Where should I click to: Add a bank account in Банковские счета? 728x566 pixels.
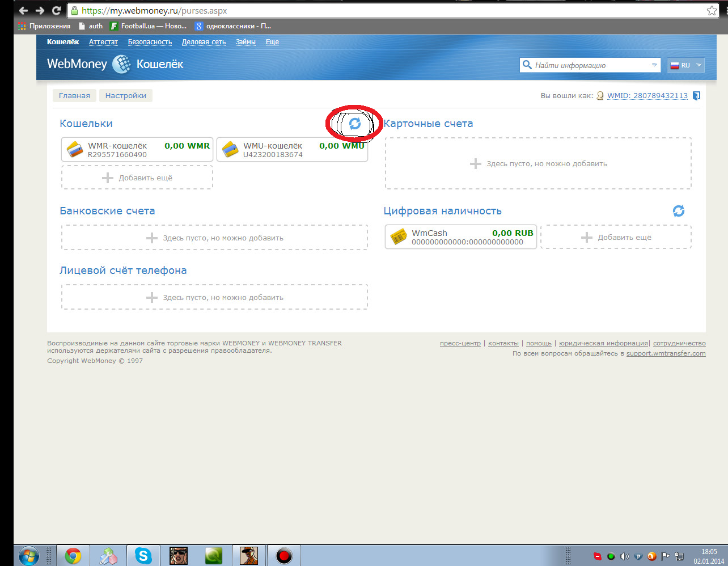(214, 238)
